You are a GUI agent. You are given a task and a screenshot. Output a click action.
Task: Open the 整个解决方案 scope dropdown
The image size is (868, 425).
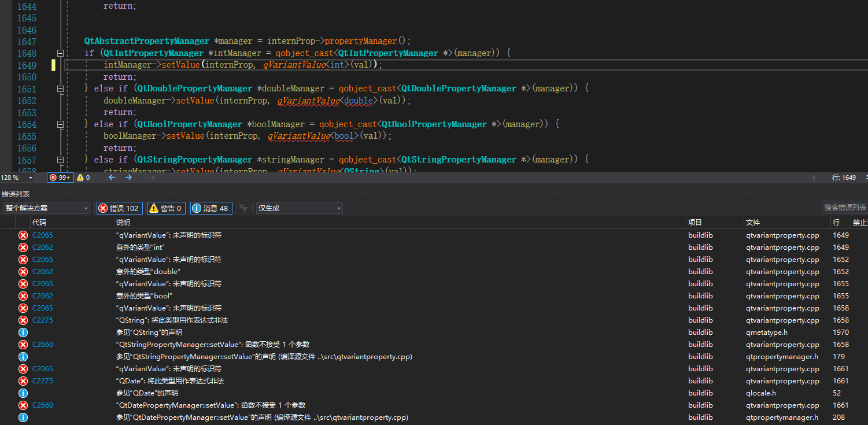click(46, 208)
